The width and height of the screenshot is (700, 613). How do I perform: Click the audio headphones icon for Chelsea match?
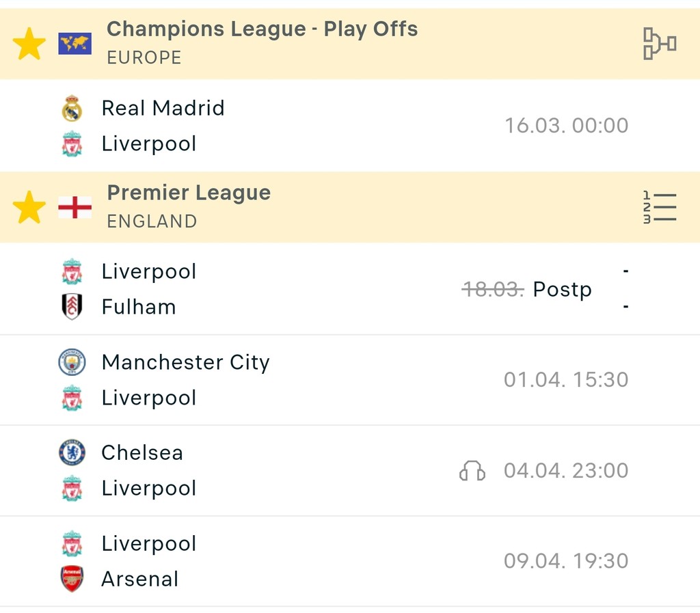tap(472, 471)
